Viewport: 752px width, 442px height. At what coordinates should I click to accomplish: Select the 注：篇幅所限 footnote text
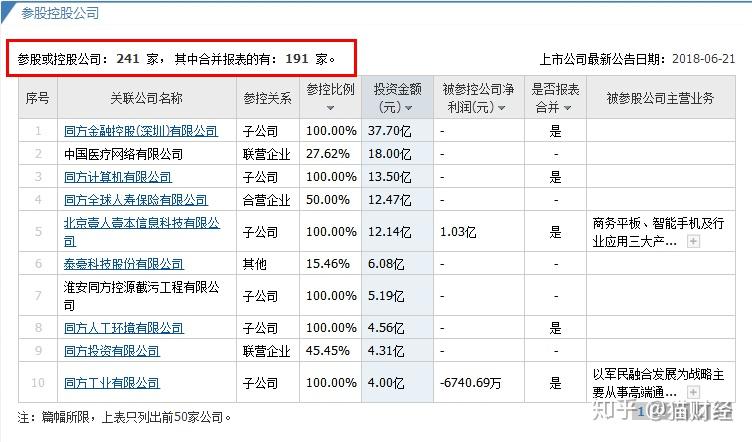tap(124, 417)
